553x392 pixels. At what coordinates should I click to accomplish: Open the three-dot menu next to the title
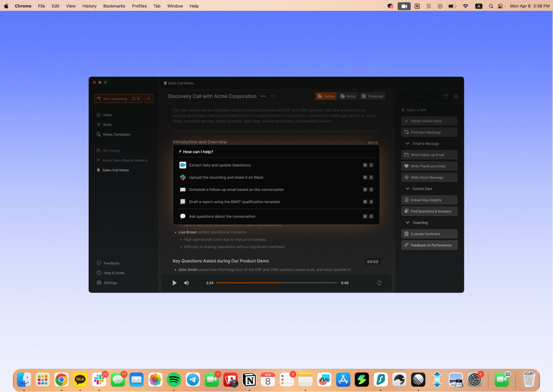pyautogui.click(x=263, y=96)
